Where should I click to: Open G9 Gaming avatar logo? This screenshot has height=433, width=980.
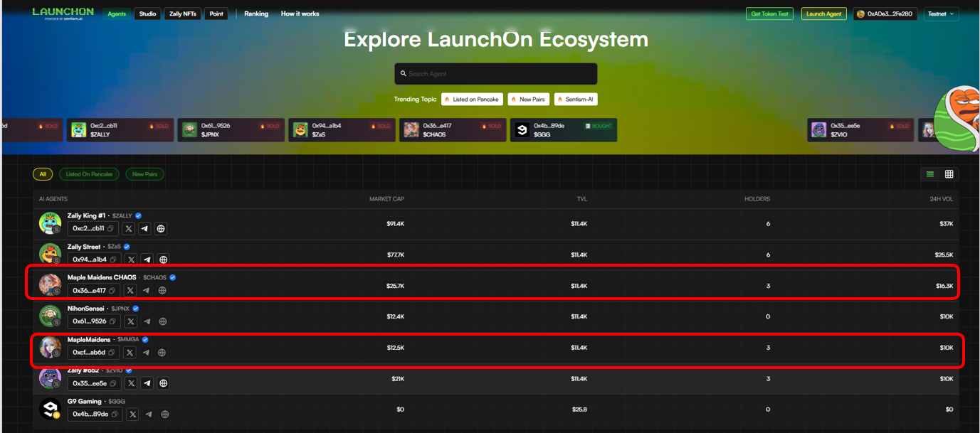tap(50, 408)
